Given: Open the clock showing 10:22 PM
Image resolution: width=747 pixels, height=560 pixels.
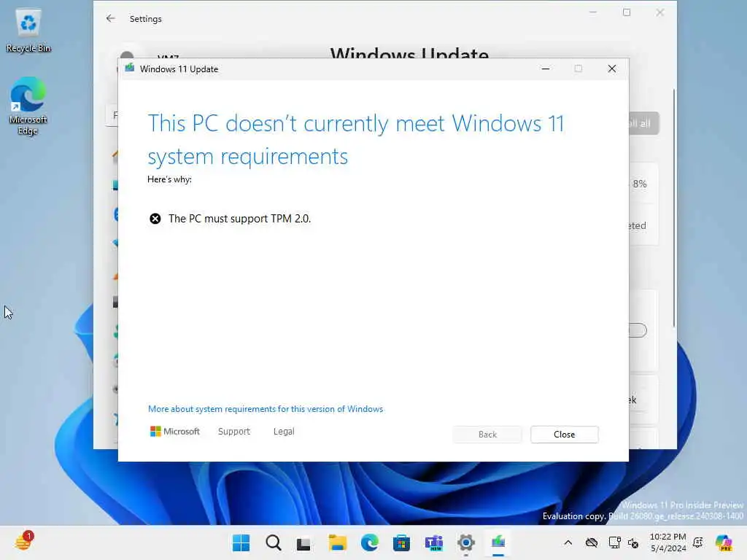Looking at the screenshot, I should [668, 542].
